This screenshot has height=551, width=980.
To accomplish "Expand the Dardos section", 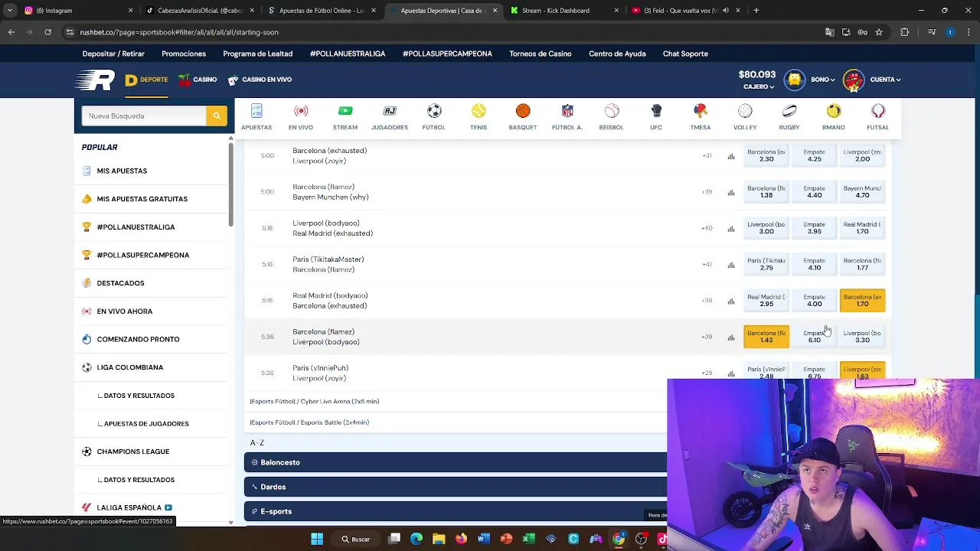I will point(456,487).
